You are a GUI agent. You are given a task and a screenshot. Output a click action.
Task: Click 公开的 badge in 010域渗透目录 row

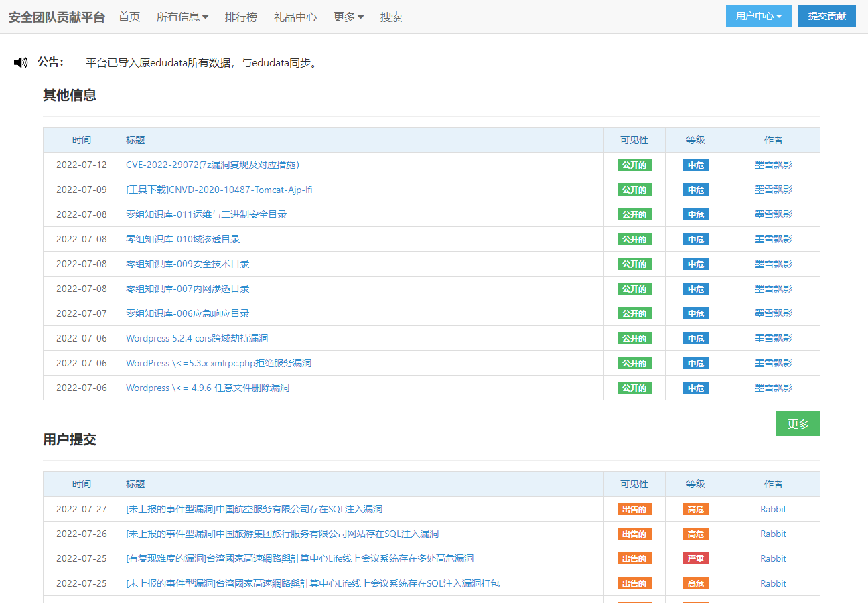click(x=634, y=239)
